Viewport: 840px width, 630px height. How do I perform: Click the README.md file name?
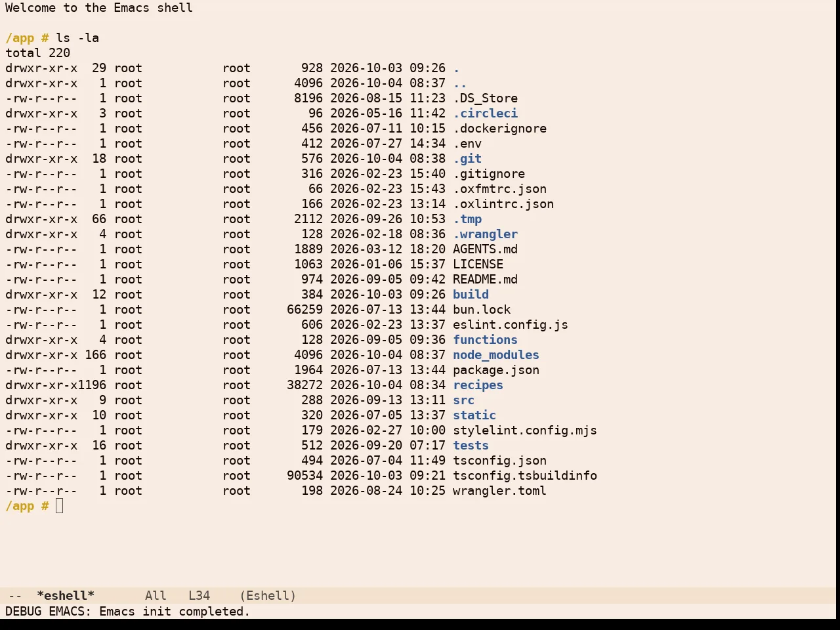[486, 280]
